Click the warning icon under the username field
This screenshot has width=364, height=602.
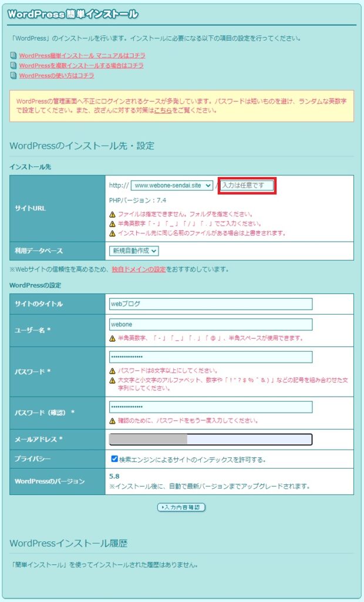(x=112, y=339)
